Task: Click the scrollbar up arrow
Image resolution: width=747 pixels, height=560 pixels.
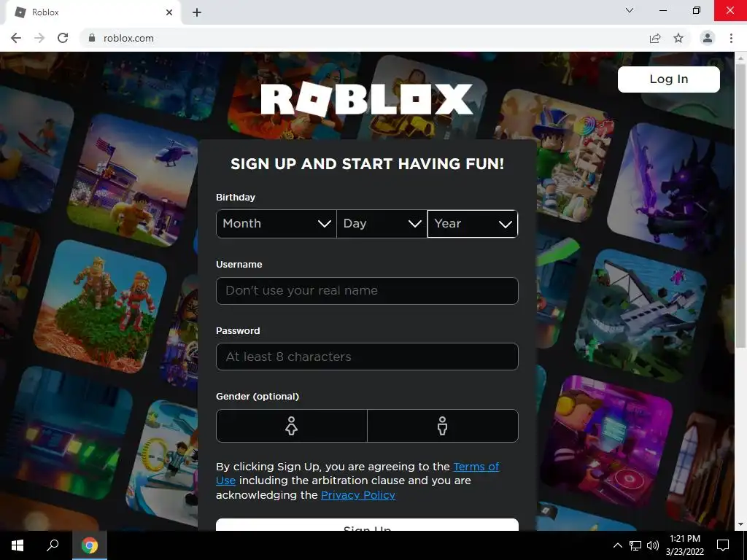Action: coord(740,58)
